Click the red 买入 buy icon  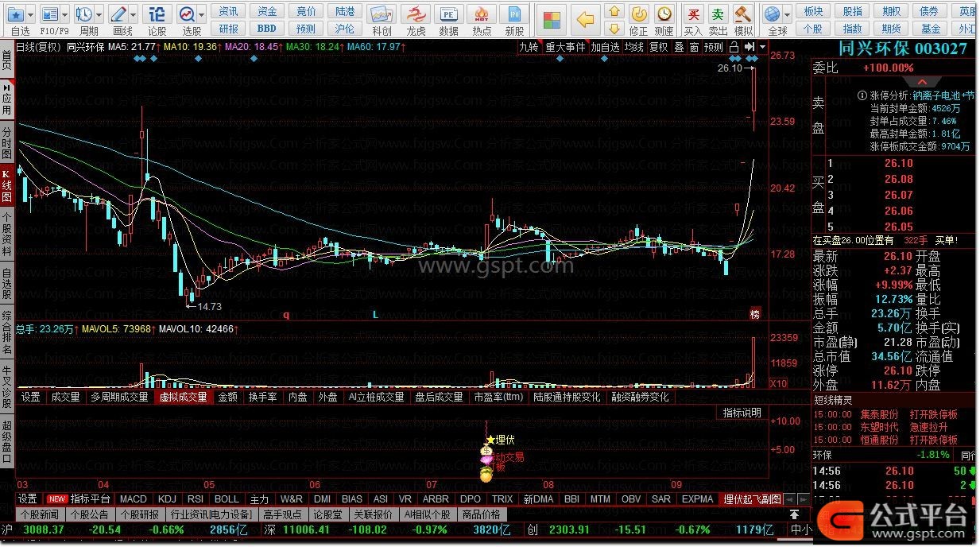pyautogui.click(x=693, y=14)
